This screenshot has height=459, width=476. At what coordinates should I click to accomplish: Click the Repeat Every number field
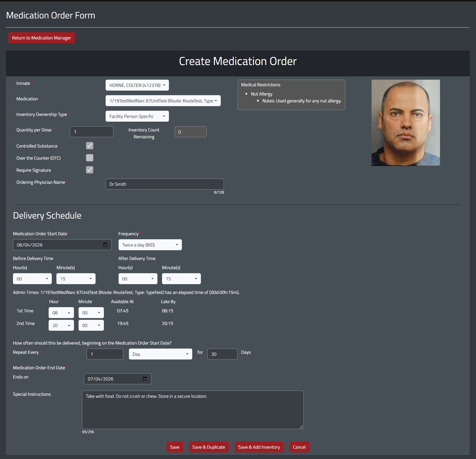tap(105, 354)
